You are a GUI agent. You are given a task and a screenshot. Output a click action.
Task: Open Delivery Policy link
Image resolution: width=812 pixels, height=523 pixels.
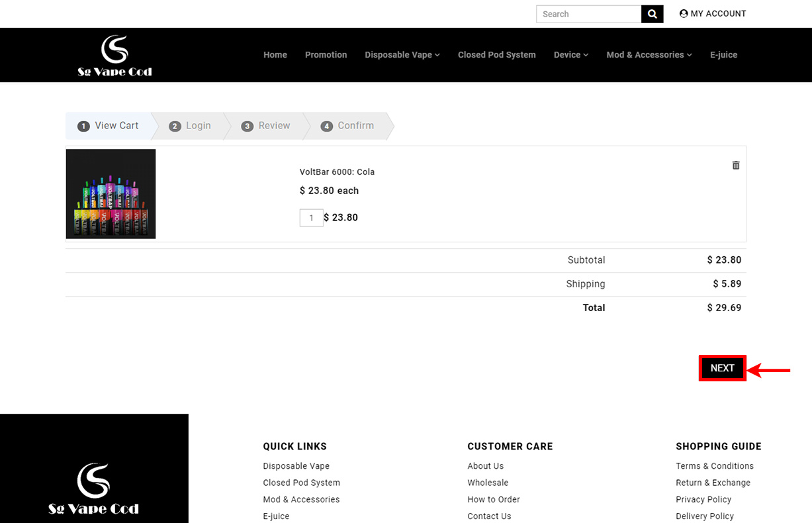pyautogui.click(x=705, y=516)
